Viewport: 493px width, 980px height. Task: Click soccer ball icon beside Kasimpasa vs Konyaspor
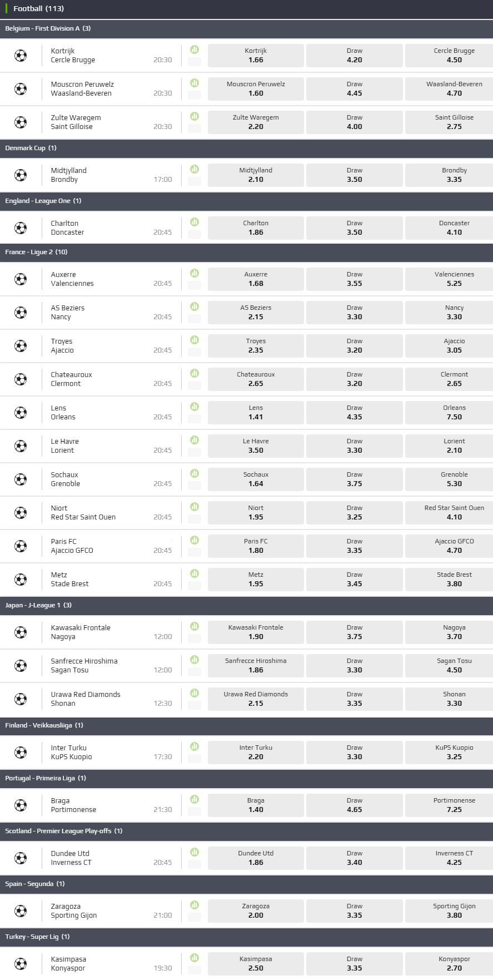pyautogui.click(x=21, y=964)
